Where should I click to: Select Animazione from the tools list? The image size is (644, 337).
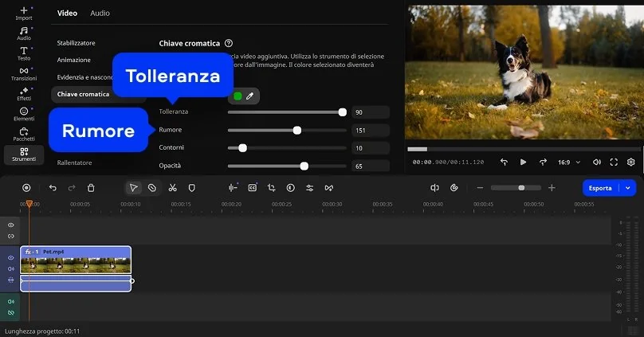[x=74, y=60]
